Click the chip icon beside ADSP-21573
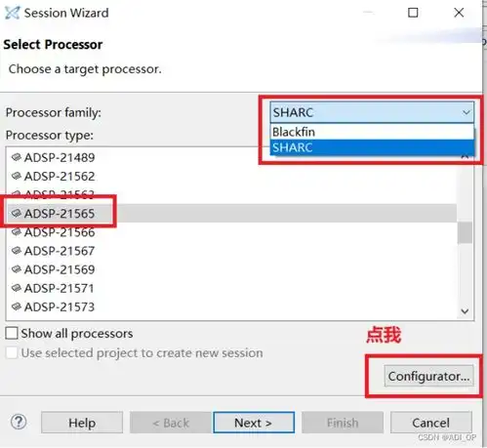This screenshot has height=448, width=487. pos(17,306)
